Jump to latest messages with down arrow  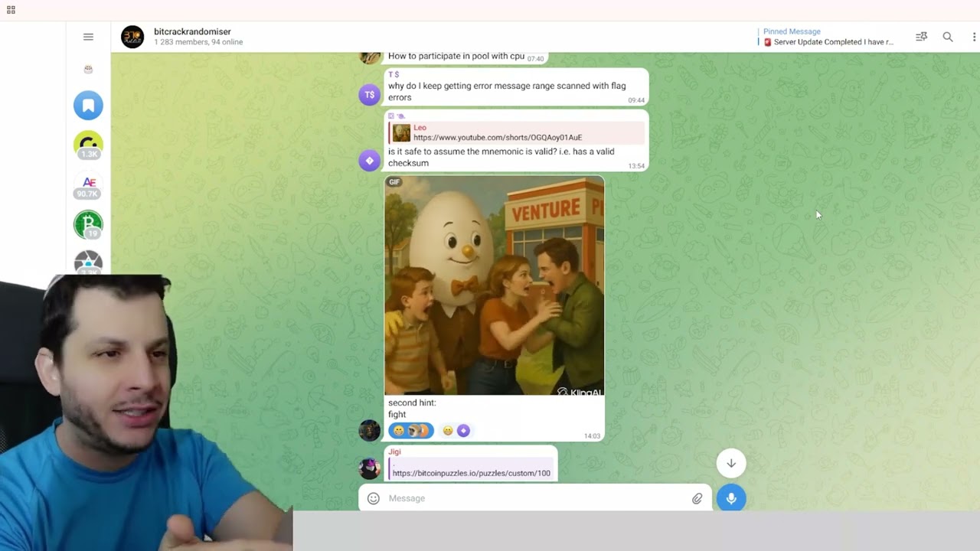pyautogui.click(x=731, y=463)
